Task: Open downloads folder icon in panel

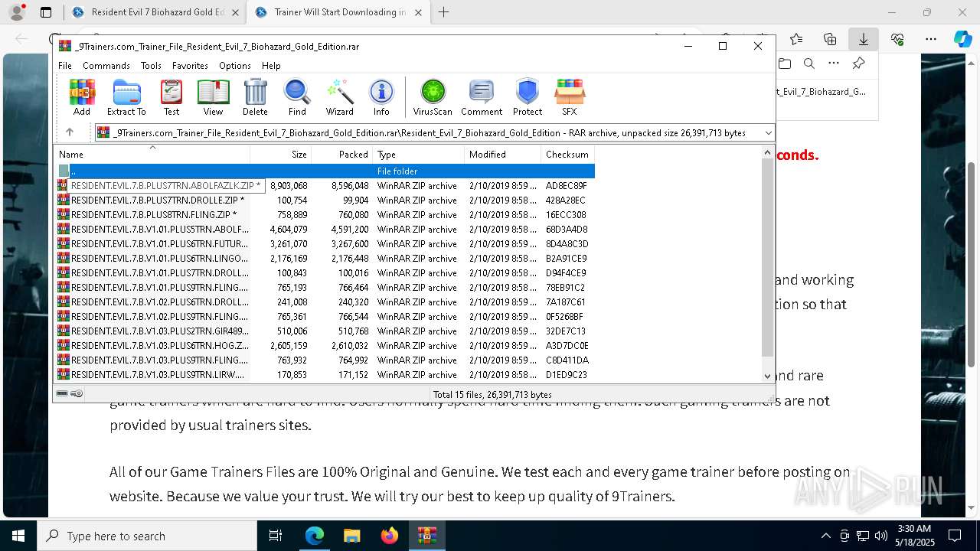Action: point(784,64)
